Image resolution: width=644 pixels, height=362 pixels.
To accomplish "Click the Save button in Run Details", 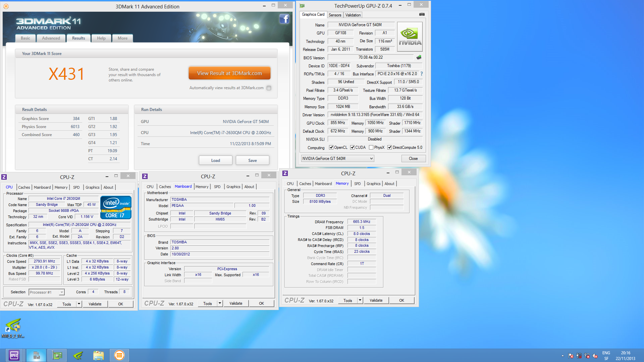I will click(x=253, y=160).
